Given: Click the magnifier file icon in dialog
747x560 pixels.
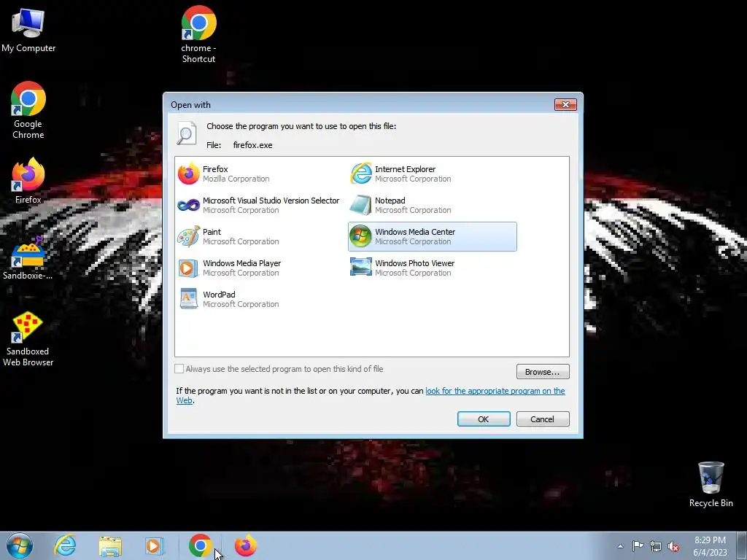Looking at the screenshot, I should pos(186,133).
